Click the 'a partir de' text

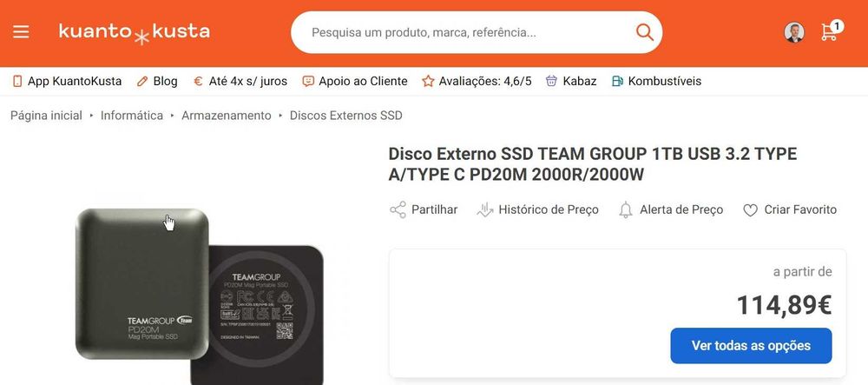click(x=803, y=272)
